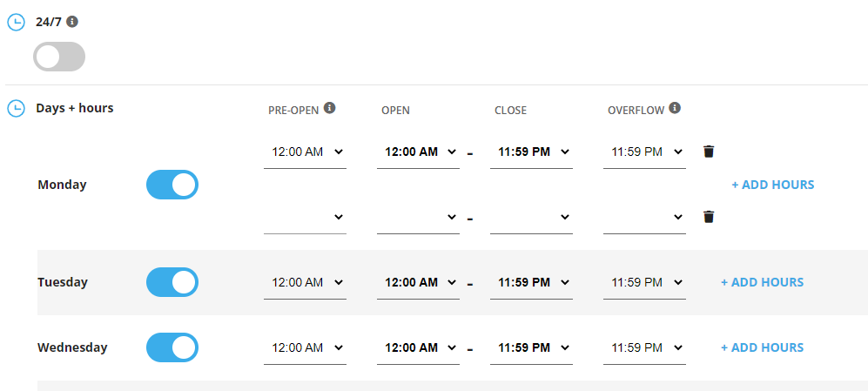Open Monday's empty second OPEN dropdown

(x=418, y=218)
